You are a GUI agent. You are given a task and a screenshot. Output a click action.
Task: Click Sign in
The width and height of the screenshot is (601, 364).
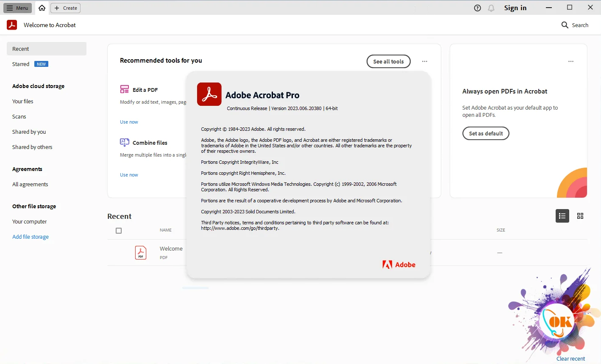pyautogui.click(x=515, y=8)
